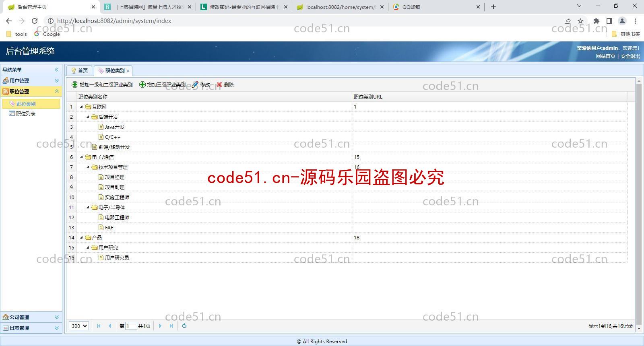
Task: Collapse the 电子/半导体 tree node
Action: click(x=88, y=207)
